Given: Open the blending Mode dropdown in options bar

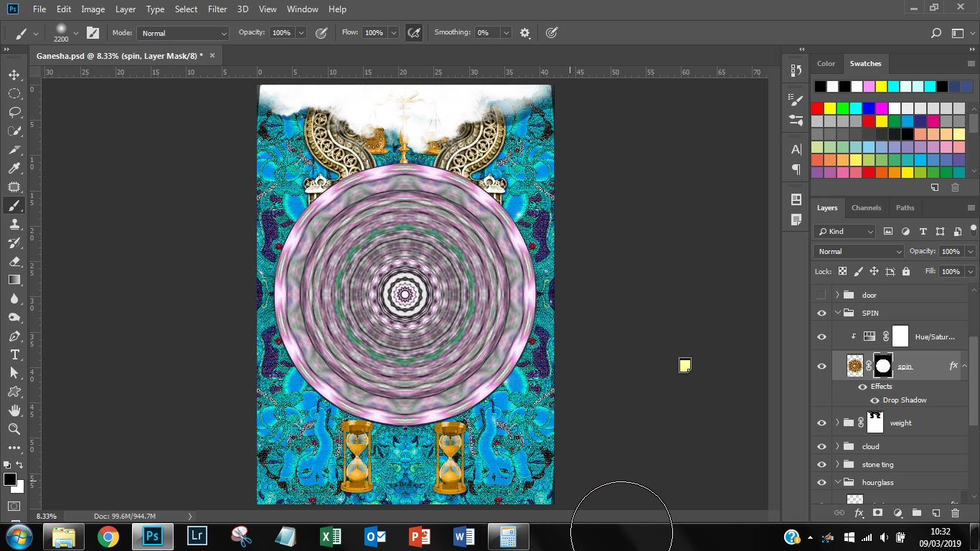Looking at the screenshot, I should (x=183, y=33).
